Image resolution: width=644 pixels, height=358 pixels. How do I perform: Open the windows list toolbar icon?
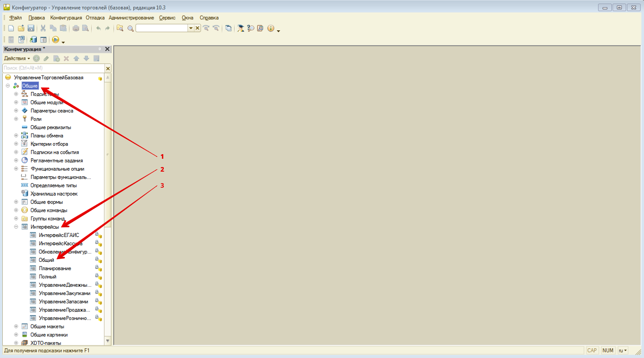229,28
